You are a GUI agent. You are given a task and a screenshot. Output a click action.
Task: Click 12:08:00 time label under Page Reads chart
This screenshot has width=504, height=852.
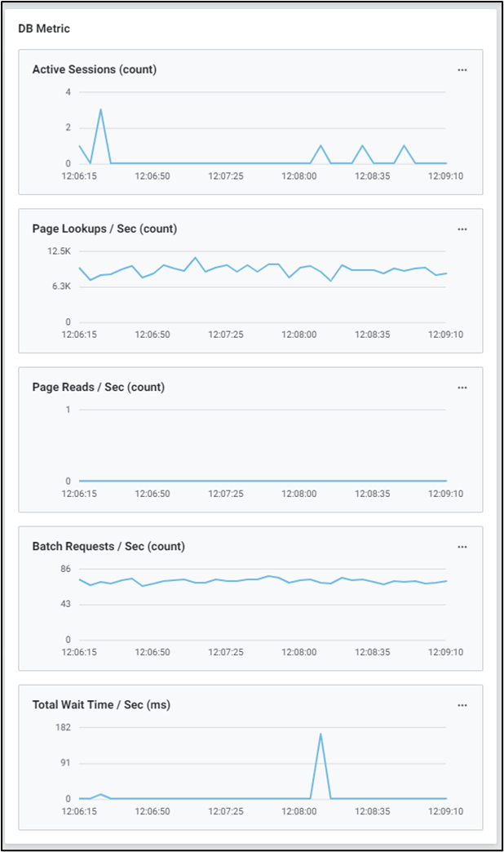tap(299, 494)
